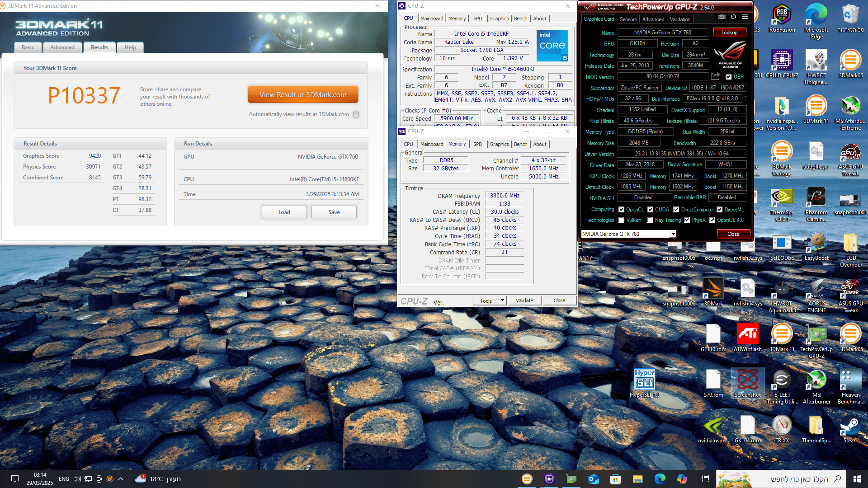This screenshot has width=868, height=488.
Task: Click the Validate button in CPU-Z
Action: click(x=524, y=300)
